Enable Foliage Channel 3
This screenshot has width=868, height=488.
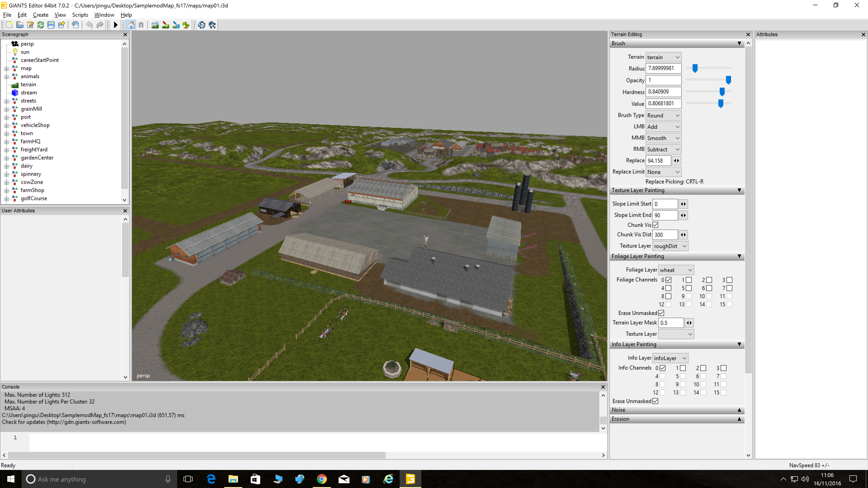click(729, 280)
